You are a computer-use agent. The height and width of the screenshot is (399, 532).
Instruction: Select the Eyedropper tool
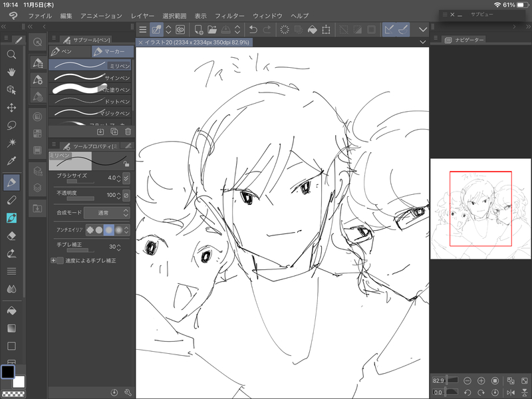[11, 160]
